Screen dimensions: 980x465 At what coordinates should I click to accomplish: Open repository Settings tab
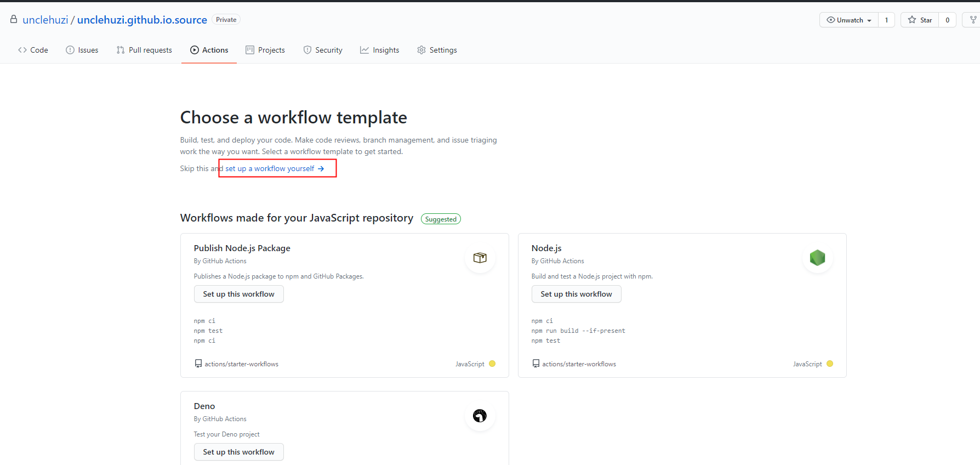[x=437, y=50]
